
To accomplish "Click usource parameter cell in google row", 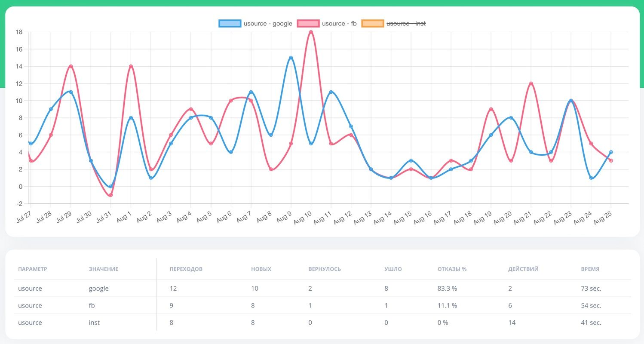I will coord(30,289).
